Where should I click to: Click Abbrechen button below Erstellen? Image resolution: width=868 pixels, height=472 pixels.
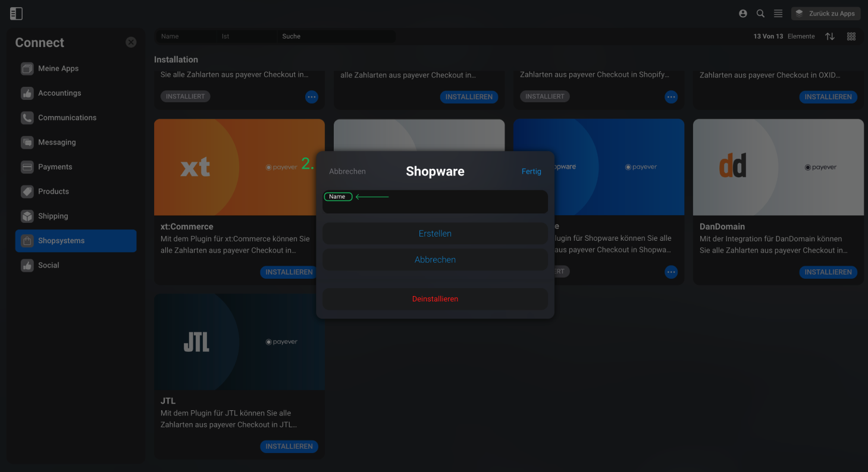pyautogui.click(x=435, y=260)
